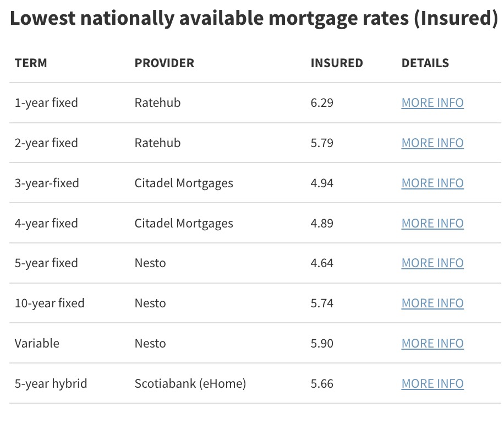This screenshot has width=504, height=423.
Task: Open MORE INFO for Variable rate
Action: 432,344
